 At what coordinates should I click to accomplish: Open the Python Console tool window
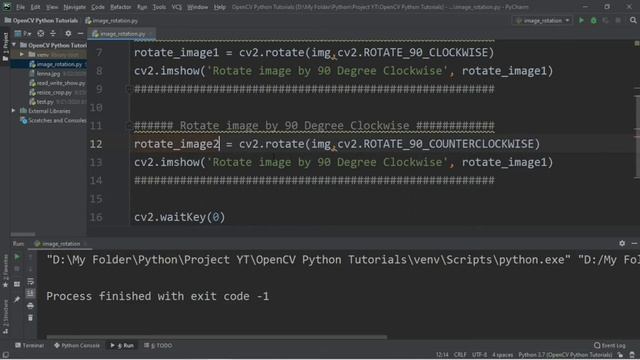click(77, 345)
